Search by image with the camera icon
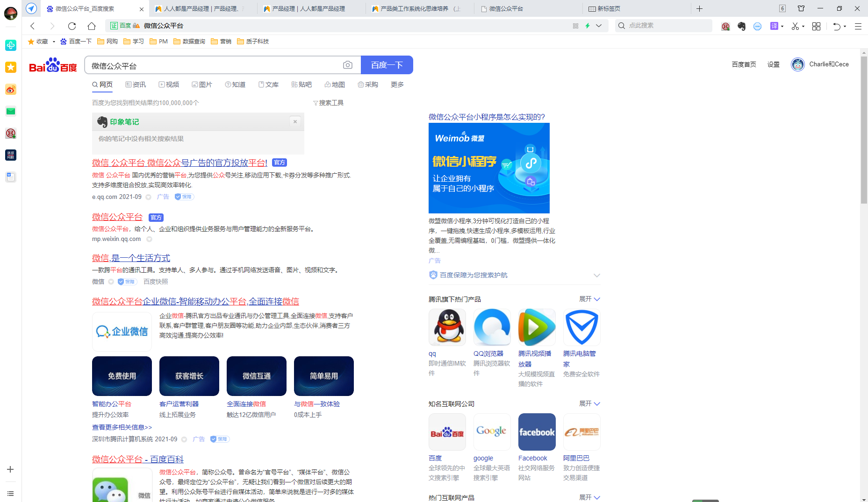 [x=348, y=65]
